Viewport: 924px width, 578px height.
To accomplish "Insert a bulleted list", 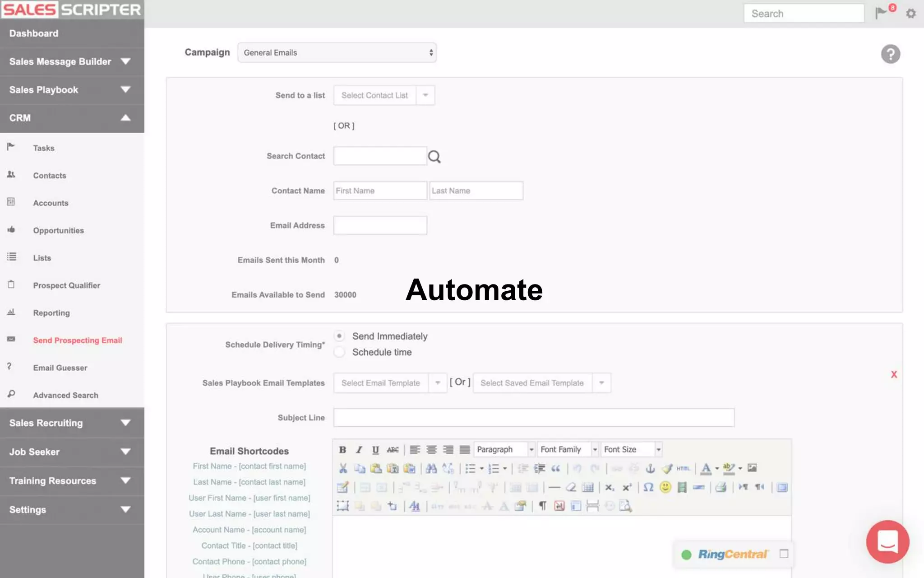I will pyautogui.click(x=471, y=469).
